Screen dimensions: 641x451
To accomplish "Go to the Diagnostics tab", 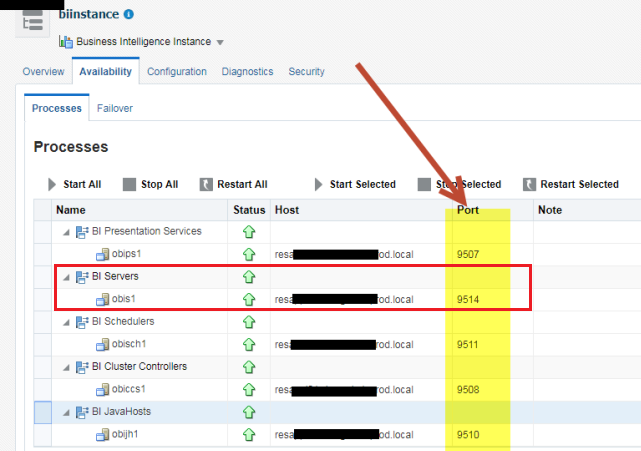I will (247, 72).
